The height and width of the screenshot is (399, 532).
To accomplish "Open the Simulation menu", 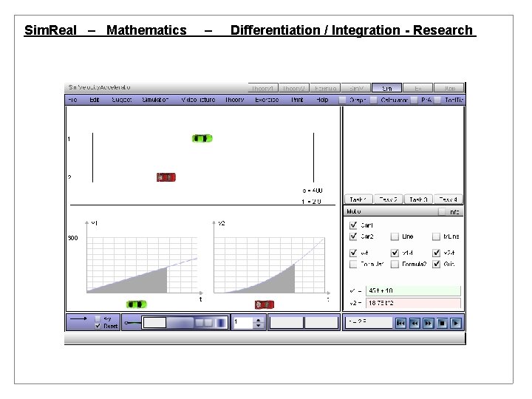I will click(155, 100).
